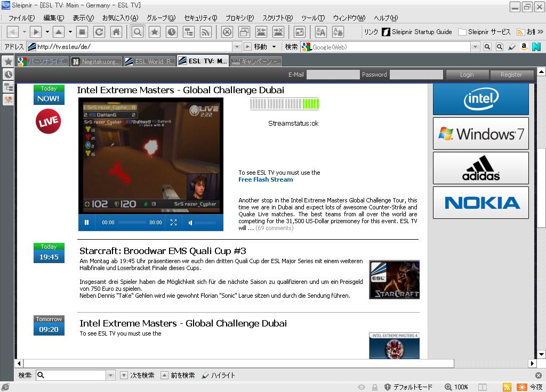Viewport: 546px width, 392px height.
Task: Open the セキュリティ(I) menu
Action: pyautogui.click(x=200, y=18)
